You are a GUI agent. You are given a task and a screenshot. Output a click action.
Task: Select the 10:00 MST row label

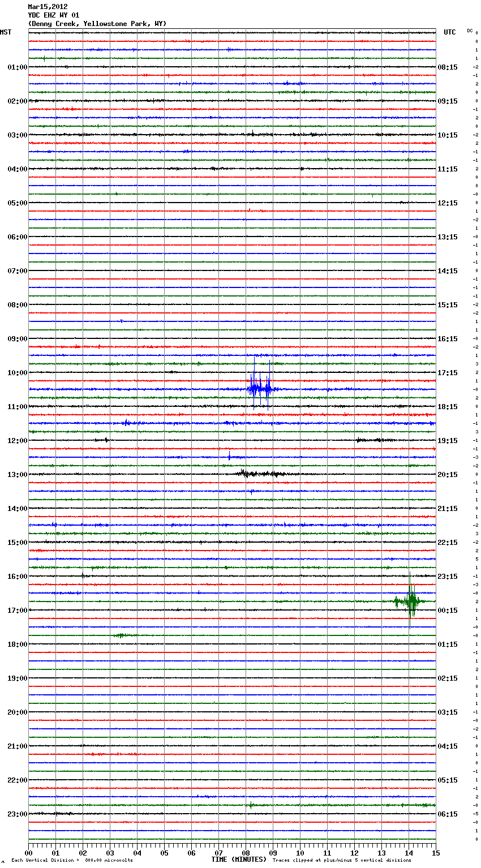coord(18,373)
